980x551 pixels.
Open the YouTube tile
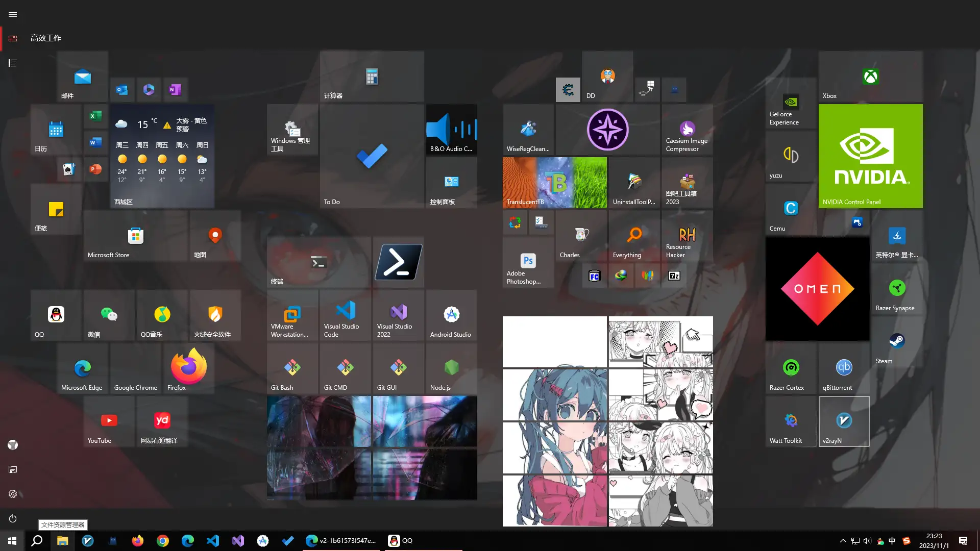click(109, 421)
